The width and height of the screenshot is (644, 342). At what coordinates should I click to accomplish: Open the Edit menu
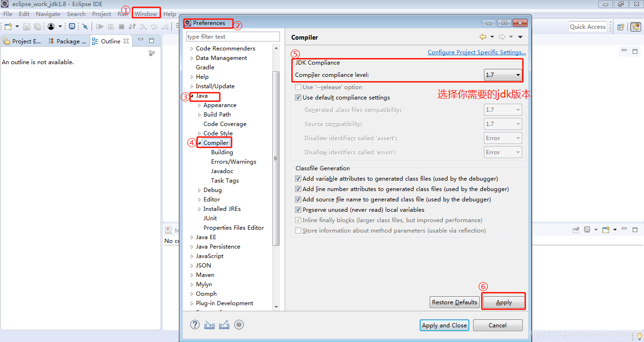pos(24,14)
